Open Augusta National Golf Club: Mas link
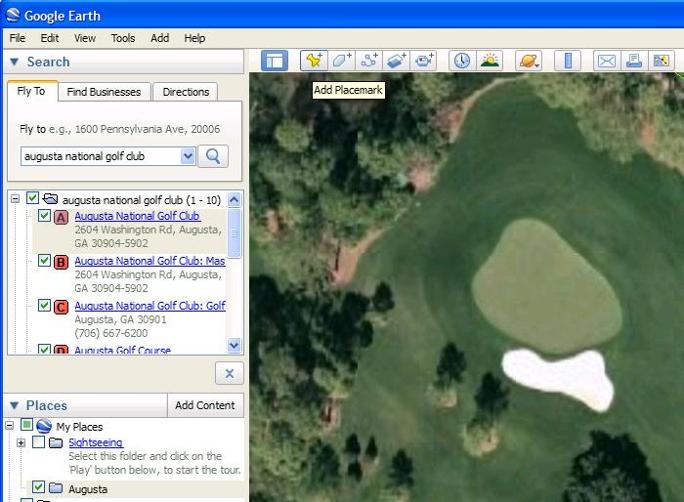The width and height of the screenshot is (684, 502). 150,261
